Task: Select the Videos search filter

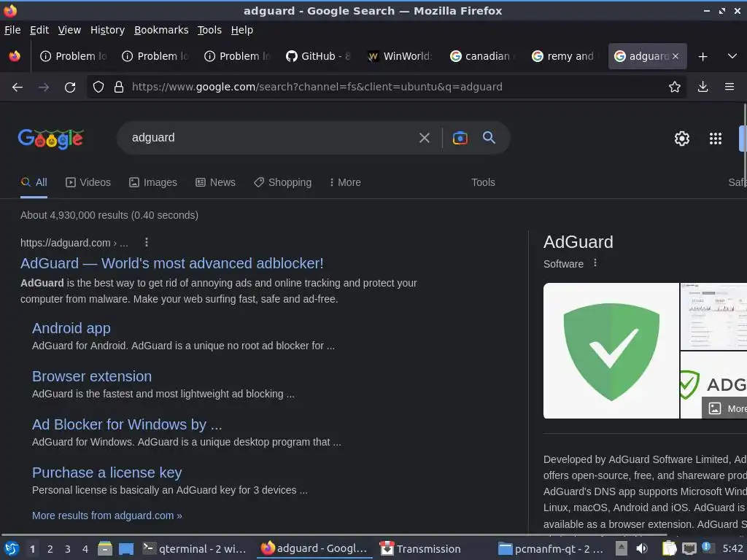Action: pos(88,182)
